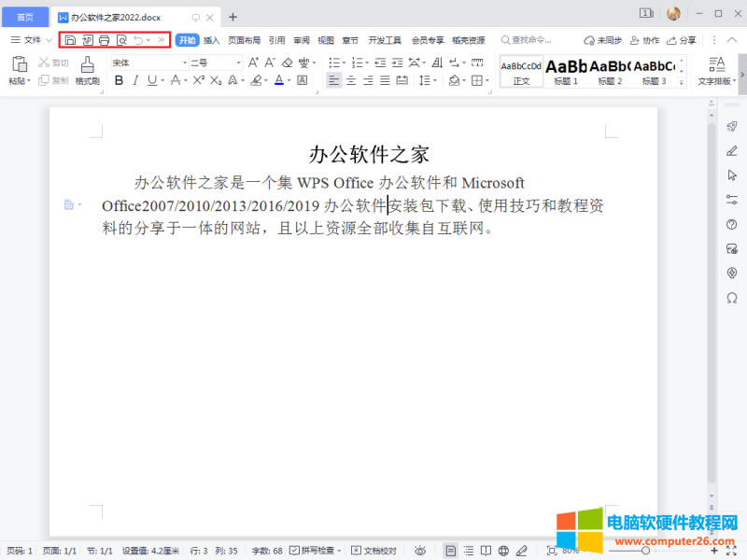This screenshot has height=560, width=747.
Task: Toggle the spell check (拼写检查) checkbox
Action: coord(315,551)
